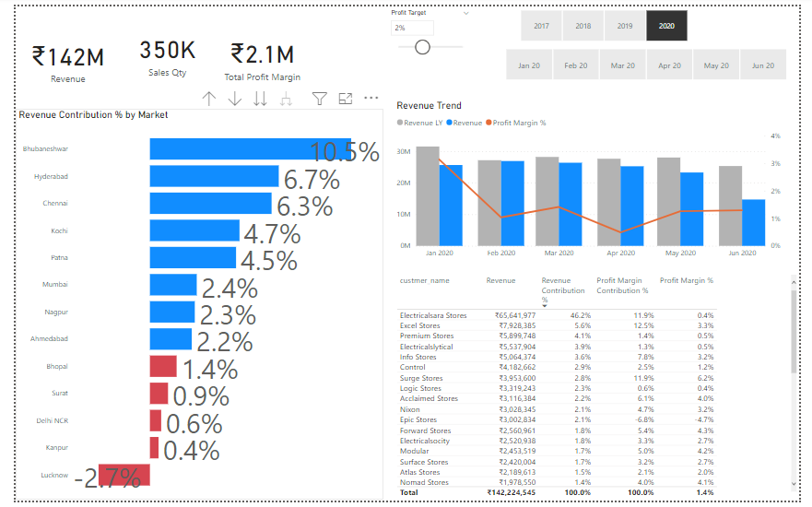Filter by the Mar 20 month button
Image resolution: width=812 pixels, height=507 pixels.
point(622,65)
